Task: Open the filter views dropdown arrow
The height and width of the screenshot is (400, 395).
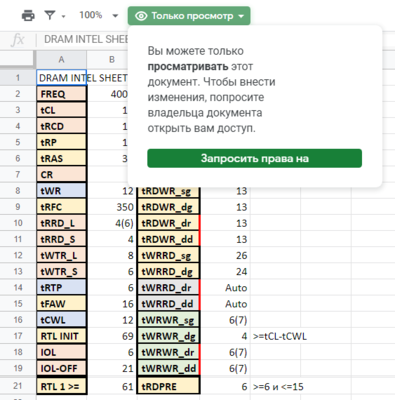Action: [63, 16]
